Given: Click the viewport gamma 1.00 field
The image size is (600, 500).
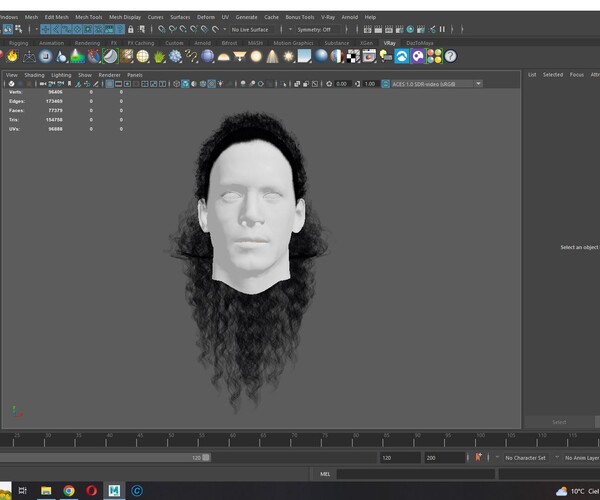Looking at the screenshot, I should [370, 84].
